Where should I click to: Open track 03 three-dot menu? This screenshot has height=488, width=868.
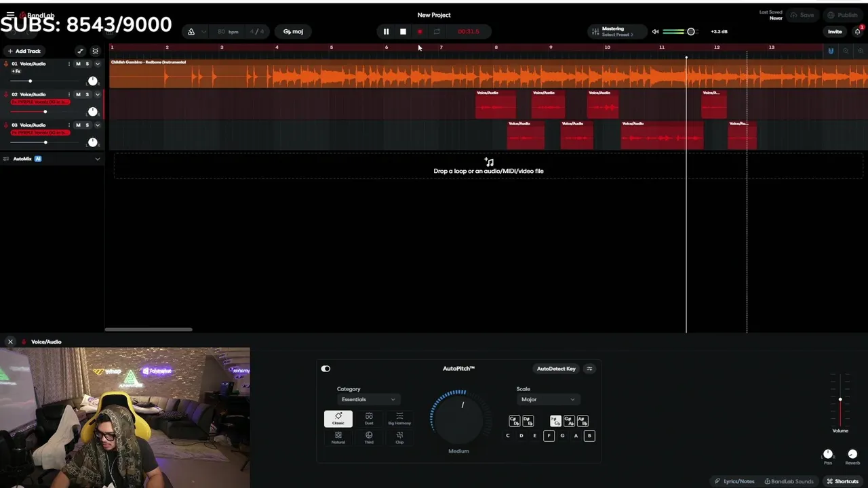(68, 125)
